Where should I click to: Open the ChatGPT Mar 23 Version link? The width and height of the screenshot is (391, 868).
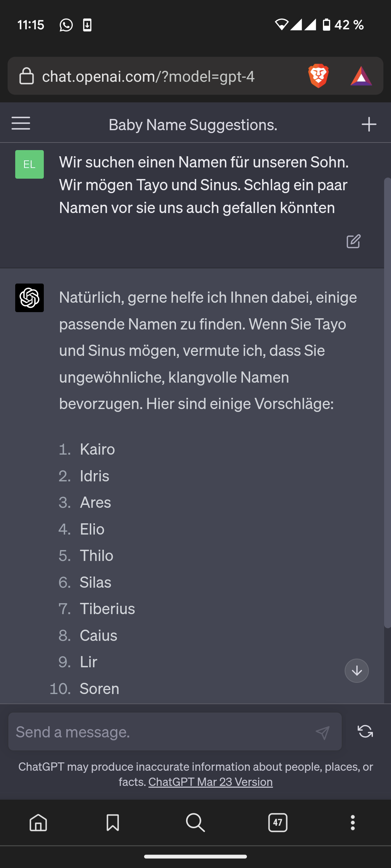[210, 782]
